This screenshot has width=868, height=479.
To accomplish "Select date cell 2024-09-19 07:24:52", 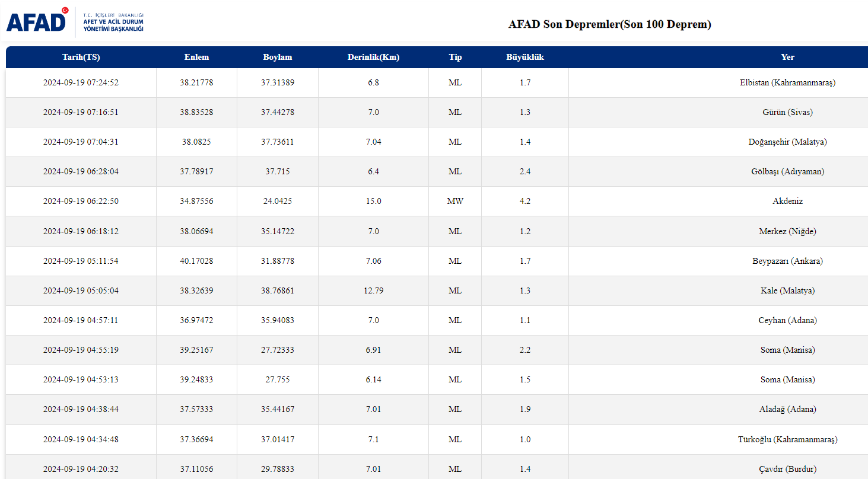I will [81, 83].
